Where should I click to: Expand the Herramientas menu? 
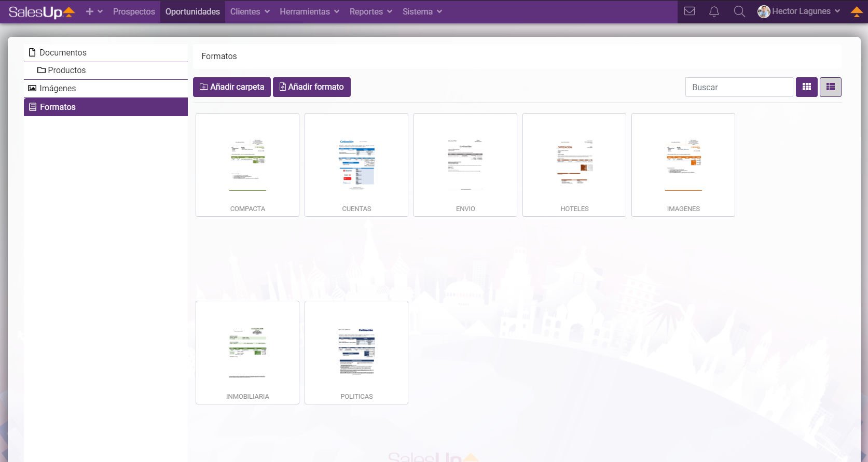pyautogui.click(x=309, y=11)
